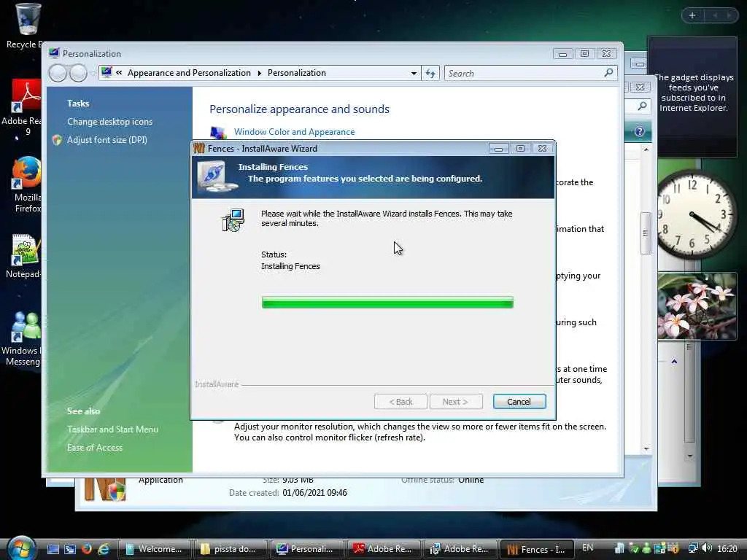
Task: Switch to Adobe Re... taskbar button with red icon
Action: (384, 549)
